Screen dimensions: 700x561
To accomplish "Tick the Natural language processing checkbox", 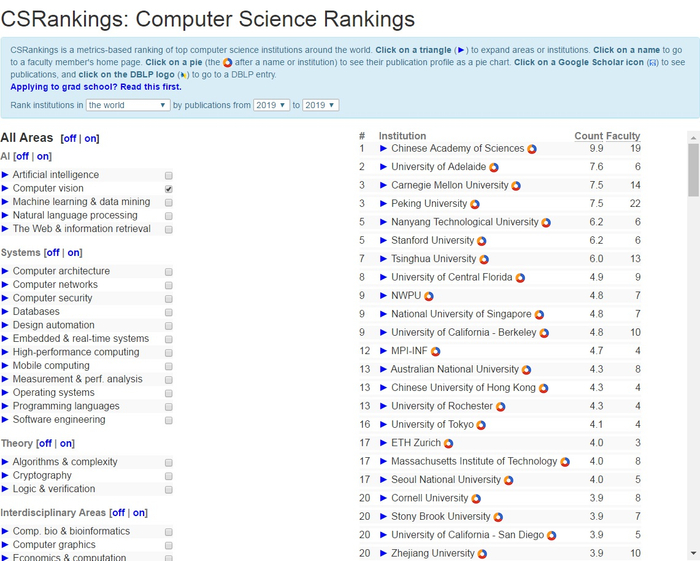I will 169,216.
